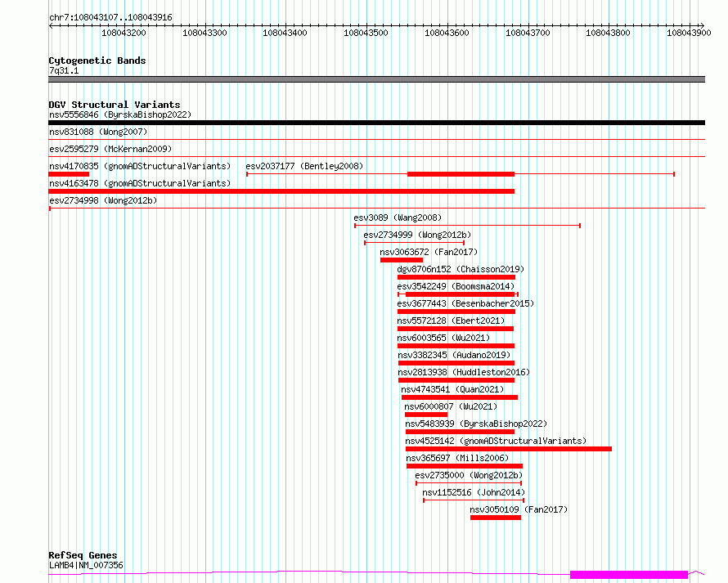Click the 108043700 ruler tick label

click(x=528, y=33)
